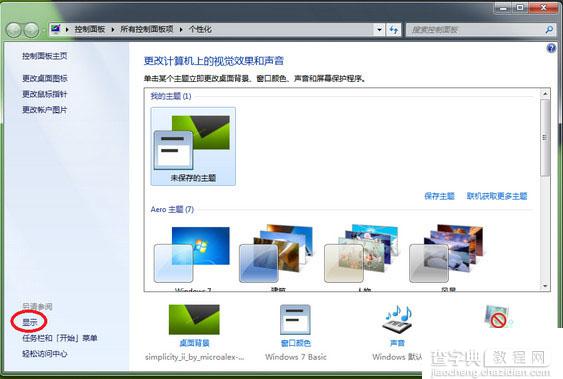Select the Windows 7 Aero theme
The height and width of the screenshot is (379, 563).
(193, 257)
